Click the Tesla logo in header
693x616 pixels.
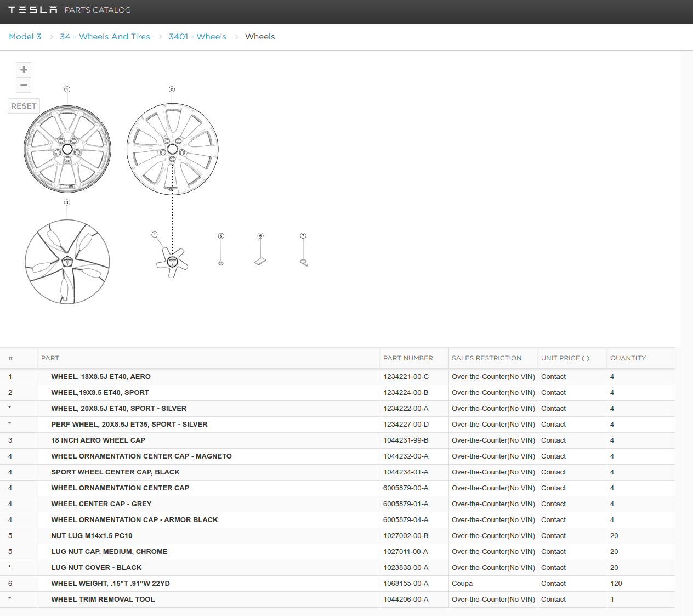click(x=32, y=10)
